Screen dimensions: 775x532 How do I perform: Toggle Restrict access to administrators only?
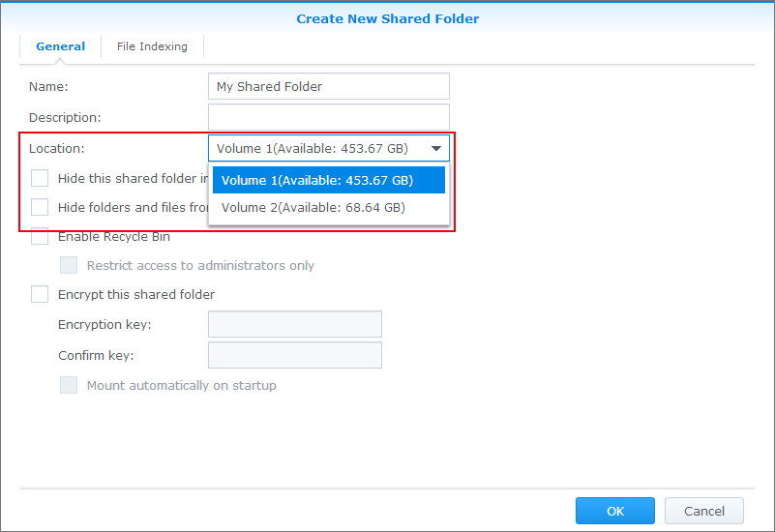(69, 265)
